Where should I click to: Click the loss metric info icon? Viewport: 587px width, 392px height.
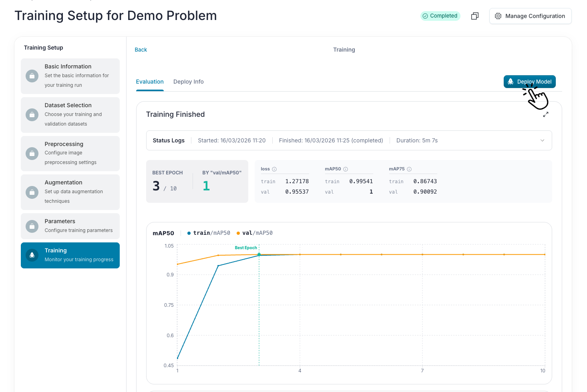tap(274, 169)
